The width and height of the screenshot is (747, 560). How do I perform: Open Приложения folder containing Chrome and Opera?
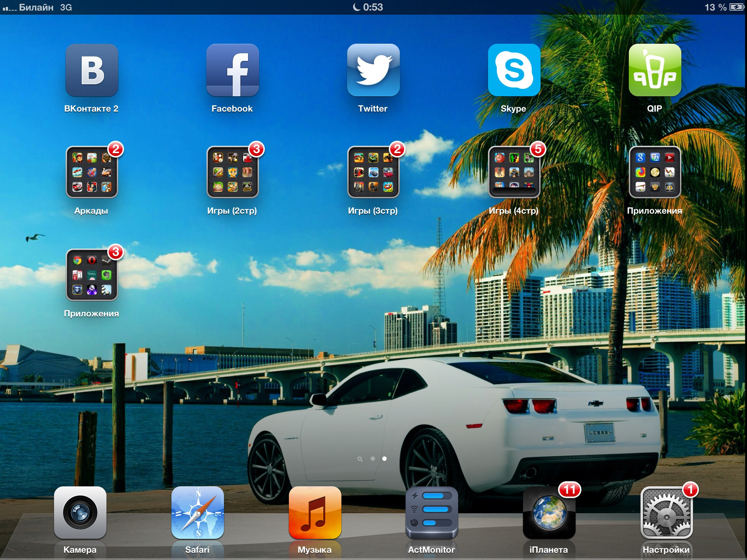[92, 275]
